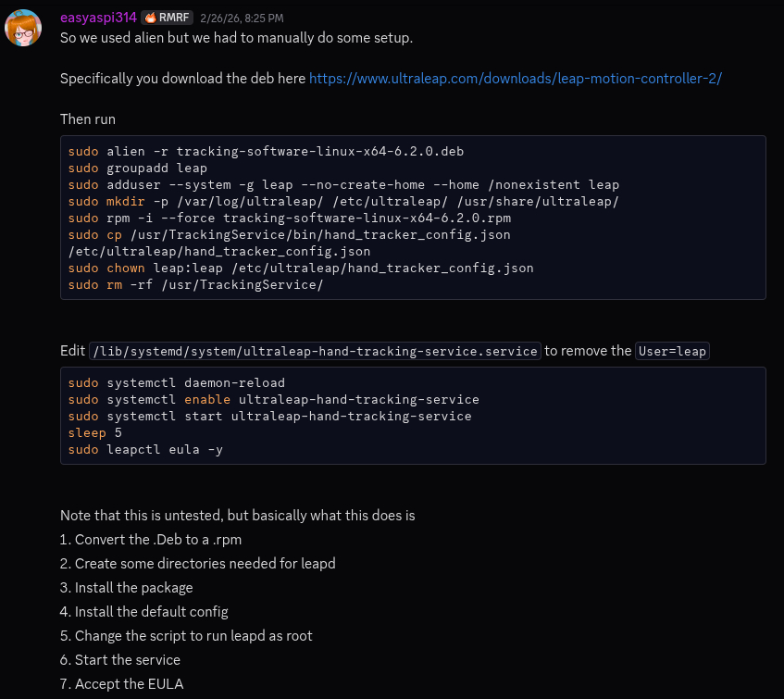Open the ultraleap.com download link

tap(515, 79)
